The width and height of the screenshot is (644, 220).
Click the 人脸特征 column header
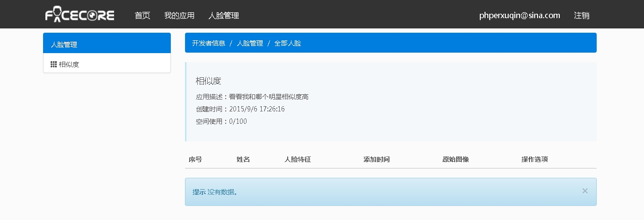click(298, 159)
